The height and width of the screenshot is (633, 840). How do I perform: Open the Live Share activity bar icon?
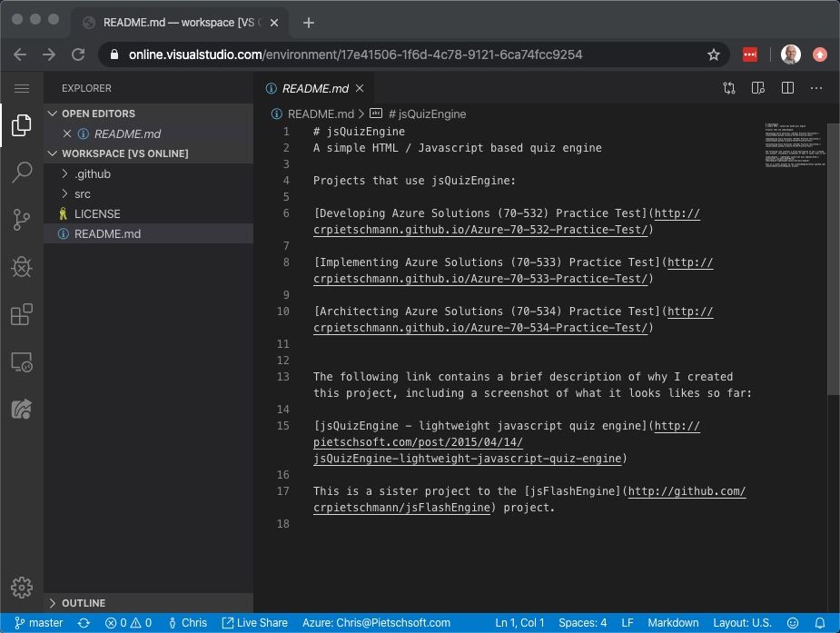point(22,409)
